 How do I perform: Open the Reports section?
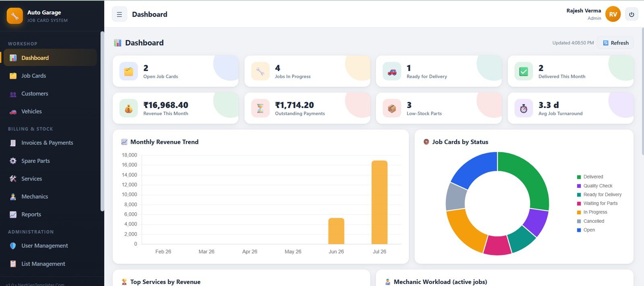[50, 214]
